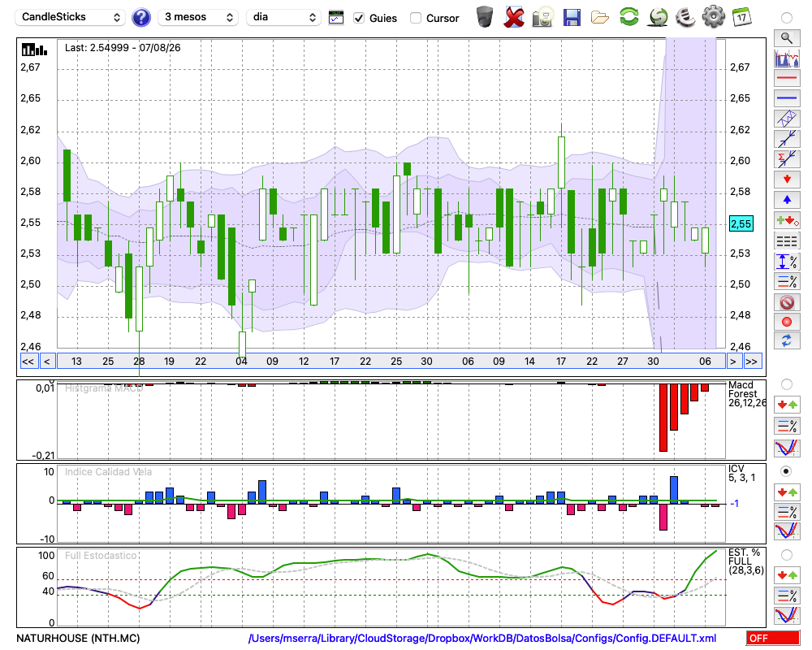Screen dimensions: 812x650
Task: Click the << timeline back button
Action: point(28,362)
